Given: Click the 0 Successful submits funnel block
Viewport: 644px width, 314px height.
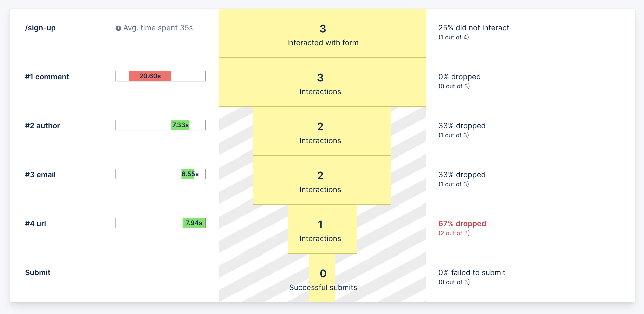Looking at the screenshot, I should point(322,278).
